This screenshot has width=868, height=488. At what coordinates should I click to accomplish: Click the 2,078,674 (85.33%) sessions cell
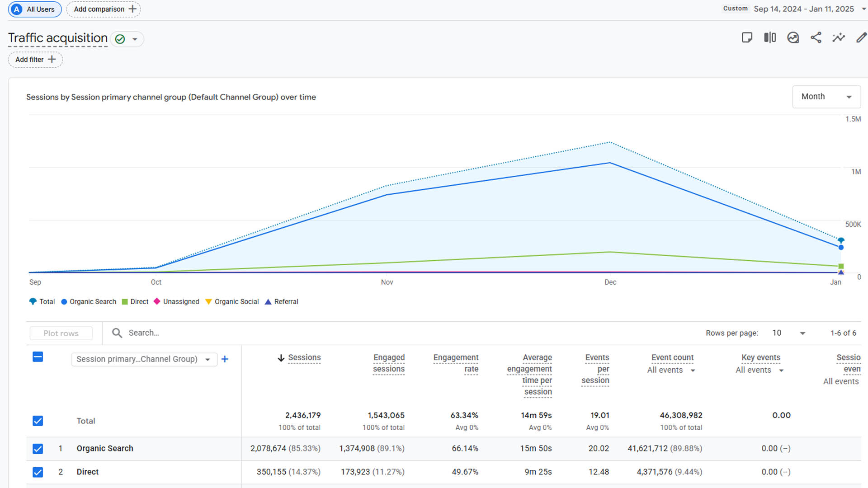pos(285,449)
